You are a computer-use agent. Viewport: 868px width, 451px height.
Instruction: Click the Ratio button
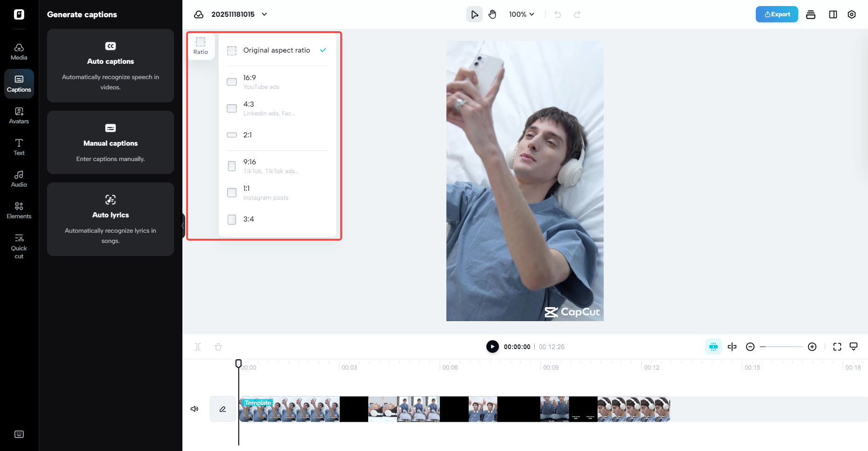click(201, 46)
